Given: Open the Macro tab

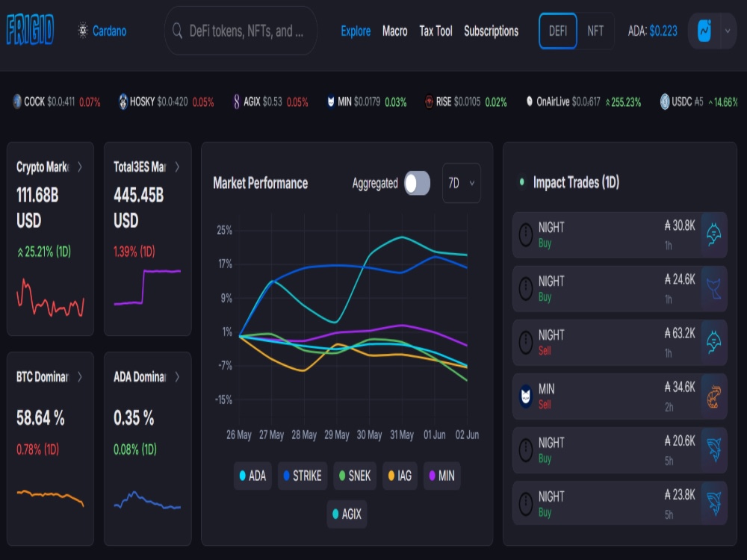Looking at the screenshot, I should tap(395, 31).
